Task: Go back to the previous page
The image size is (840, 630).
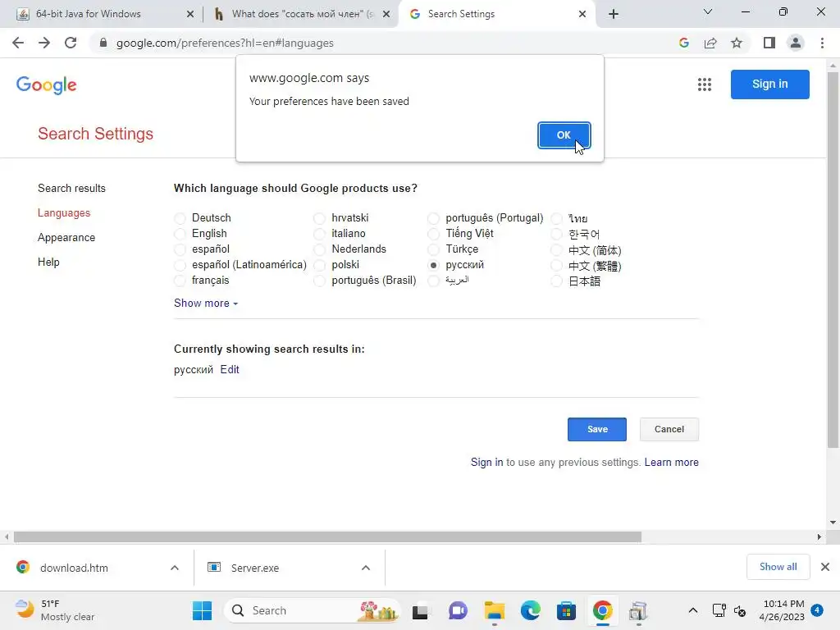Action: click(18, 43)
